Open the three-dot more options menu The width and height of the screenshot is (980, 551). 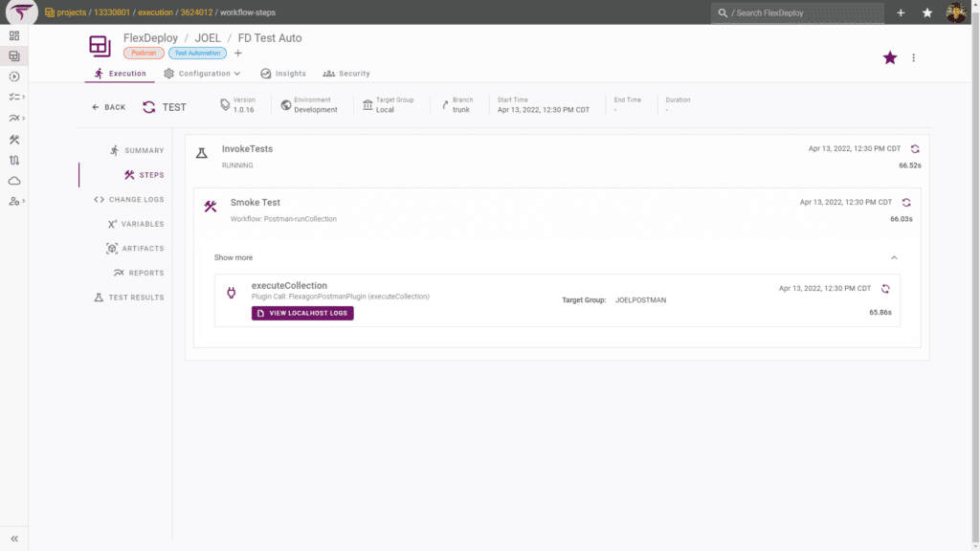(913, 57)
